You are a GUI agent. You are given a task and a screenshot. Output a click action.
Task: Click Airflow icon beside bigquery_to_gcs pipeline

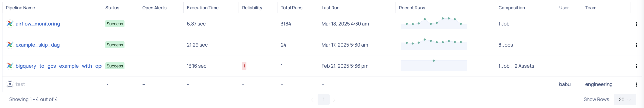click(x=10, y=66)
